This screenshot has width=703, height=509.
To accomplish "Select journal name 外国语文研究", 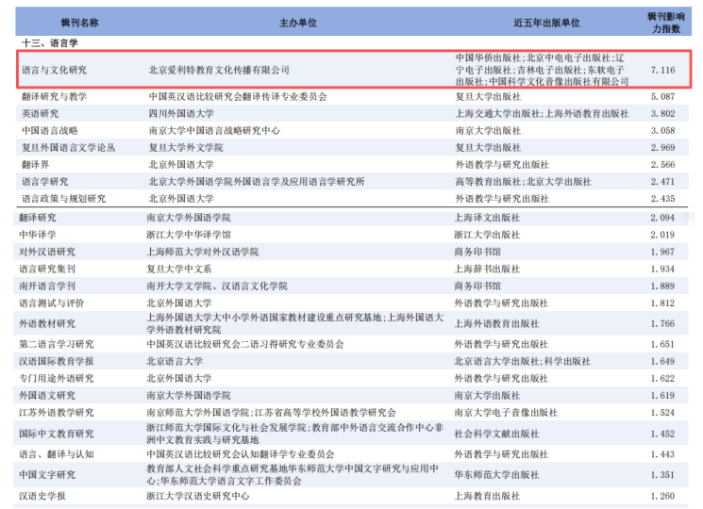I will (47, 396).
